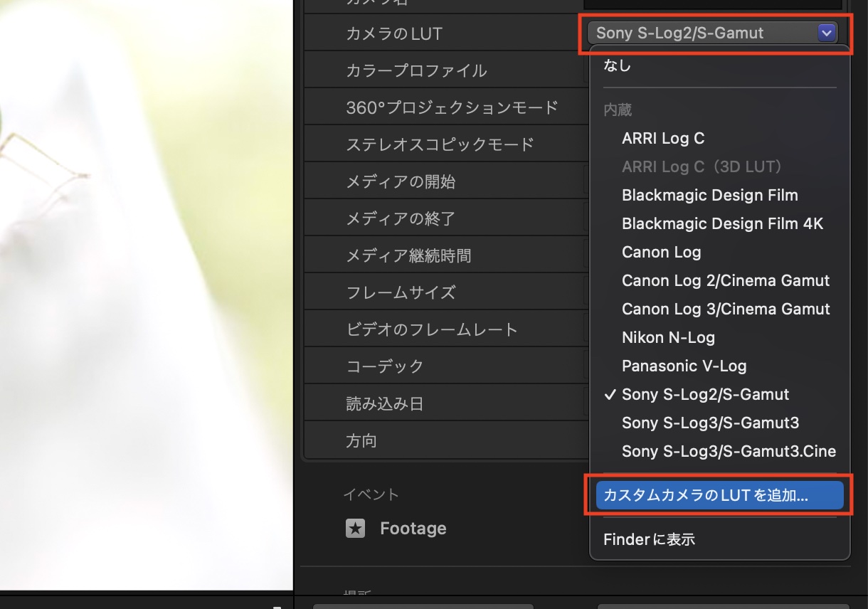Select Panasonic V-Log option
Image resolution: width=868 pixels, height=609 pixels.
coord(684,366)
